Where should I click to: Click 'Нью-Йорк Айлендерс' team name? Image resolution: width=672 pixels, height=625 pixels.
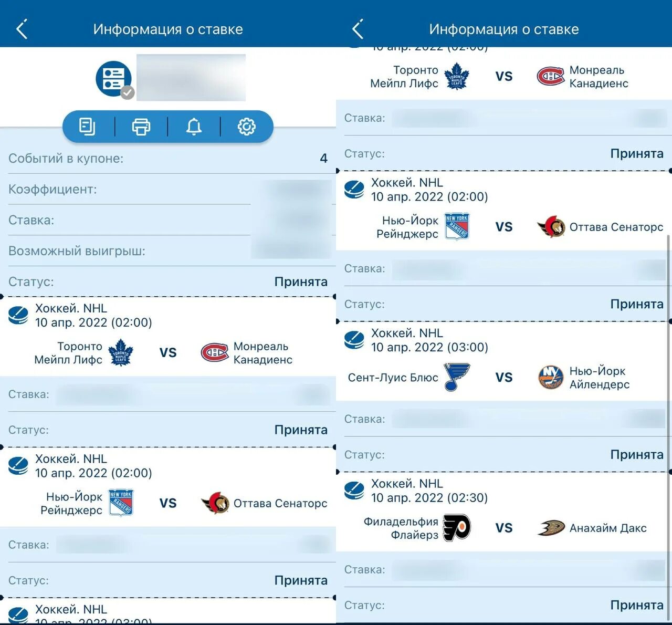pyautogui.click(x=600, y=378)
